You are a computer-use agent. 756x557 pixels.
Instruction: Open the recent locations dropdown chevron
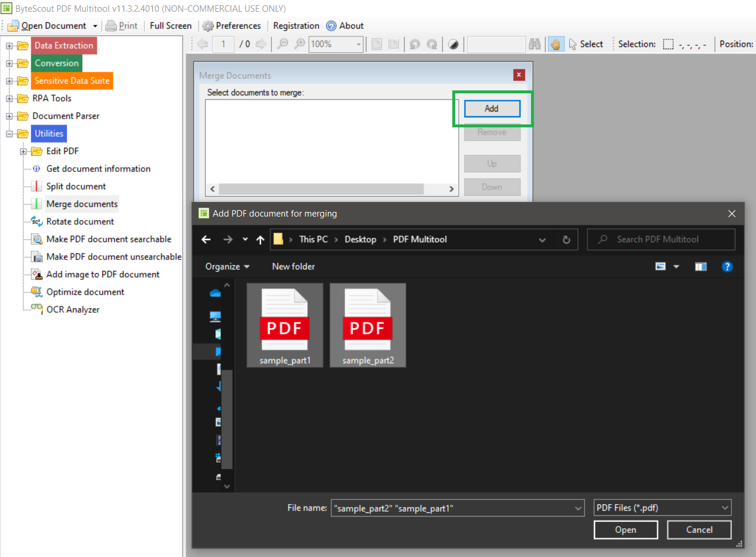245,239
